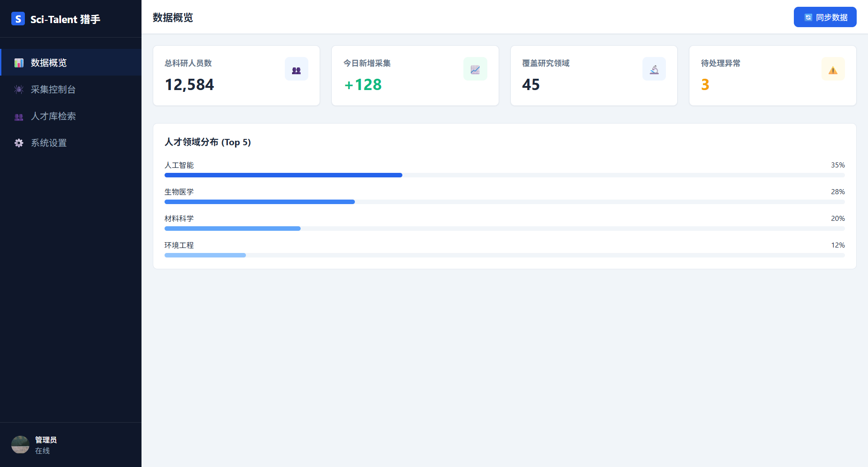Open 系统设置 from the sidebar
The width and height of the screenshot is (868, 467).
pyautogui.click(x=49, y=143)
